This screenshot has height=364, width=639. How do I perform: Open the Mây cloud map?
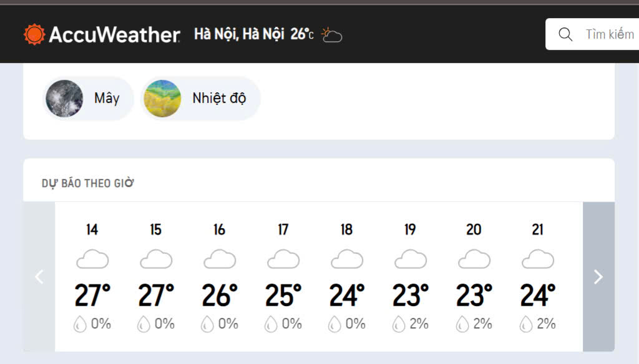click(106, 98)
